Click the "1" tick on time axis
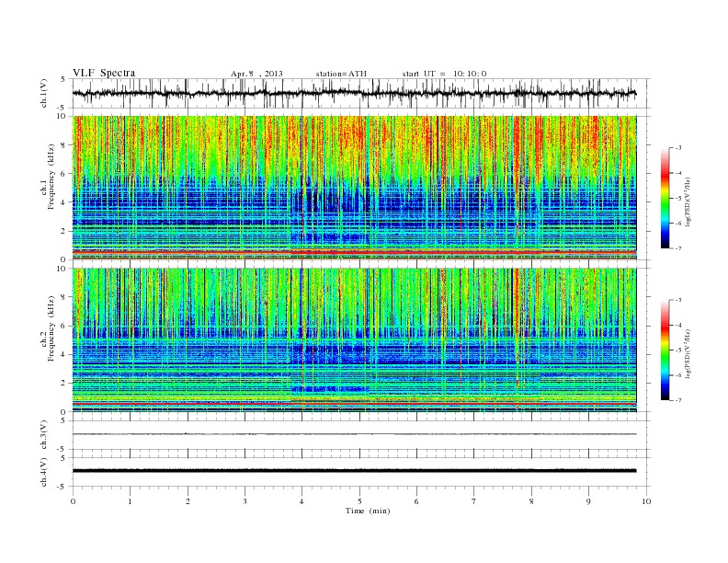 130,501
